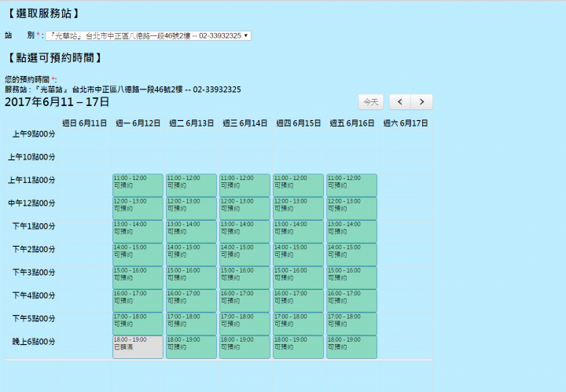Pick Monday 6月12日 16:00 - 17:00 slot

click(x=138, y=301)
